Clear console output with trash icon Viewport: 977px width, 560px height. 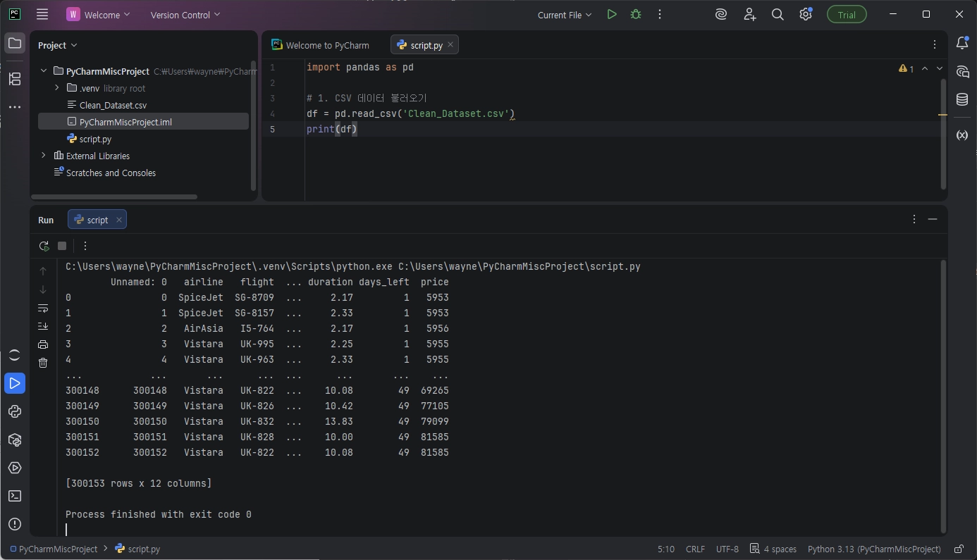point(43,363)
